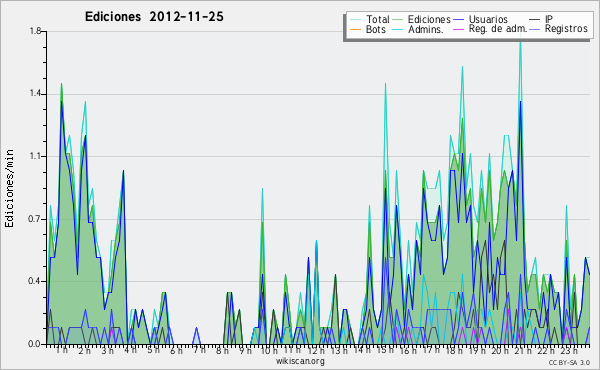Click the '18 h' x-axis tick label

[454, 350]
